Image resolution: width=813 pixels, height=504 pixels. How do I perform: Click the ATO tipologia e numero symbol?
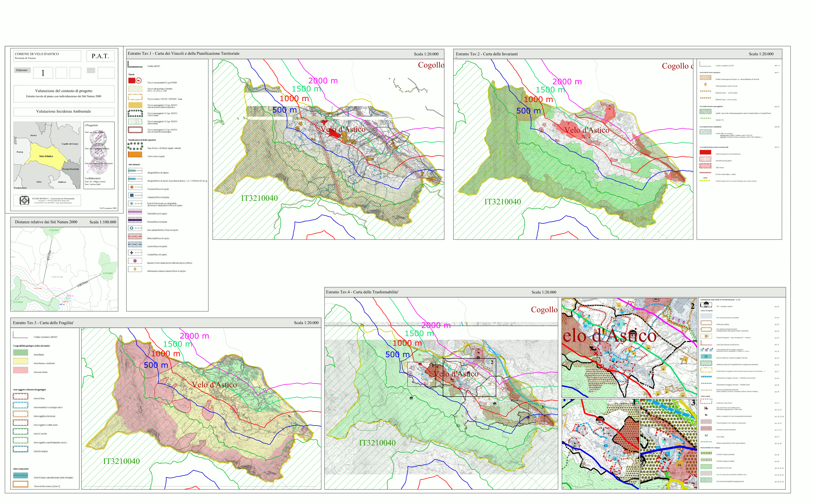click(x=706, y=304)
